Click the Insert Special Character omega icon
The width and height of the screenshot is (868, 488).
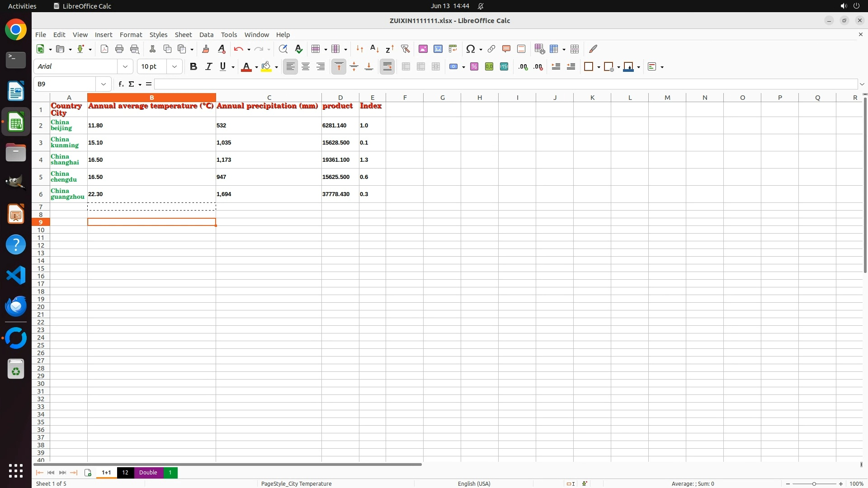[x=471, y=49]
